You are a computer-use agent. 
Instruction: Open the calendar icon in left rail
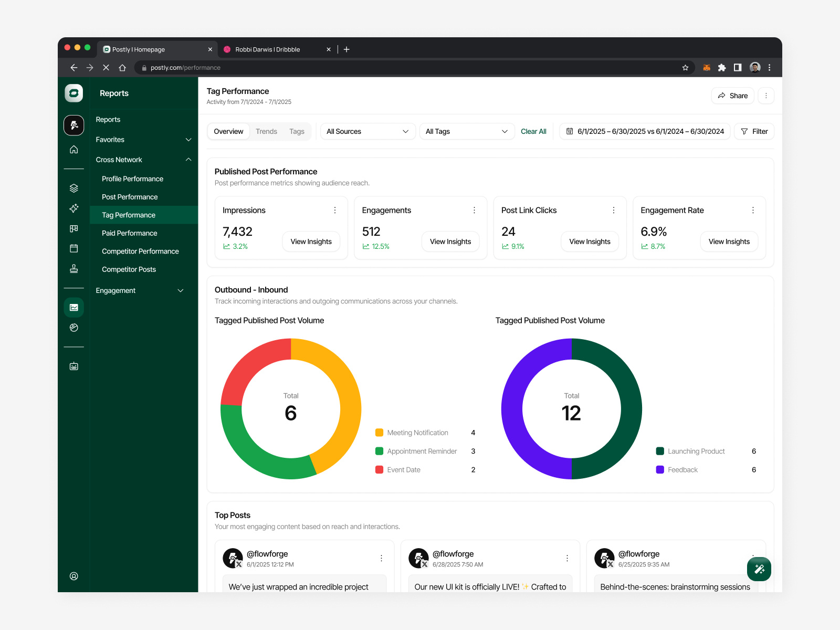(x=74, y=248)
